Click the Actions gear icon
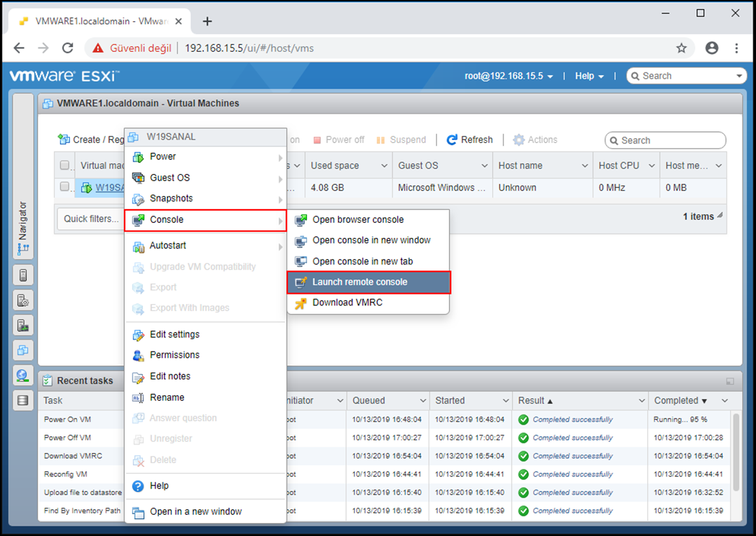Screen dimensions: 756x536 (518, 140)
